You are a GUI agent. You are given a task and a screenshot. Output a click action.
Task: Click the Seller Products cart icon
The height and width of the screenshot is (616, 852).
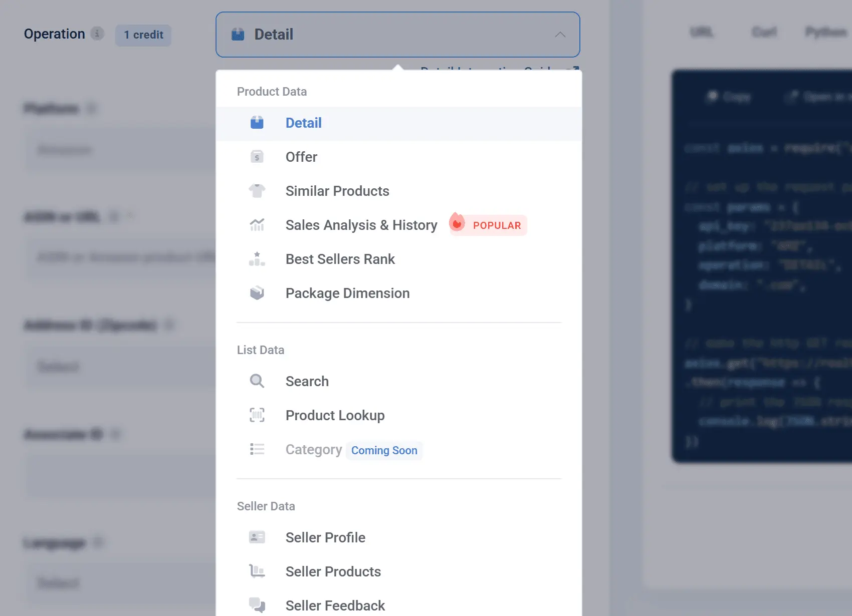[x=257, y=571]
